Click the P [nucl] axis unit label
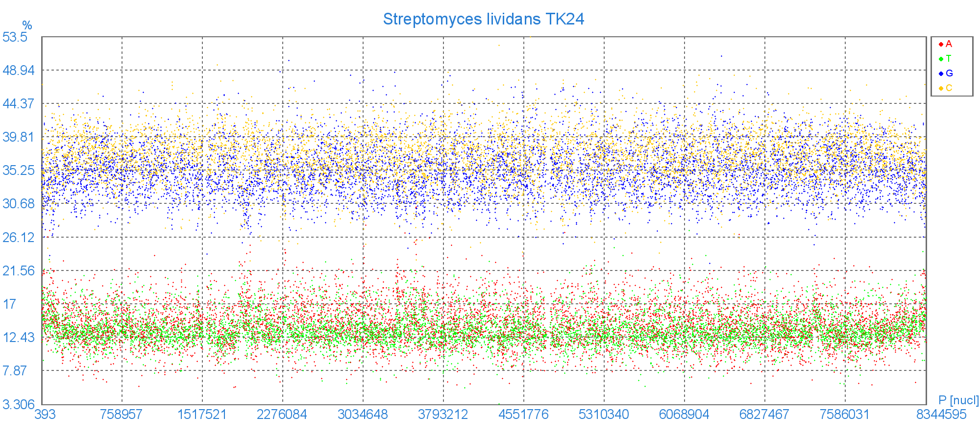This screenshot has height=441, width=980. pos(958,400)
